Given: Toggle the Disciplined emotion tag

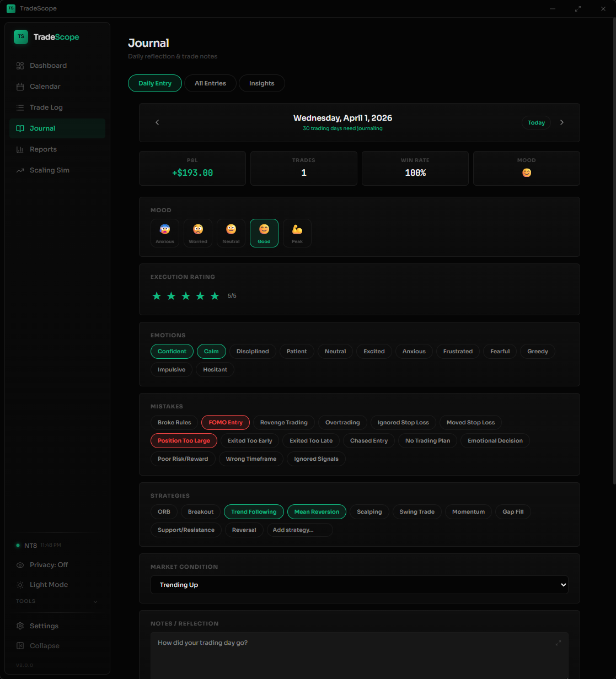Looking at the screenshot, I should pyautogui.click(x=253, y=351).
